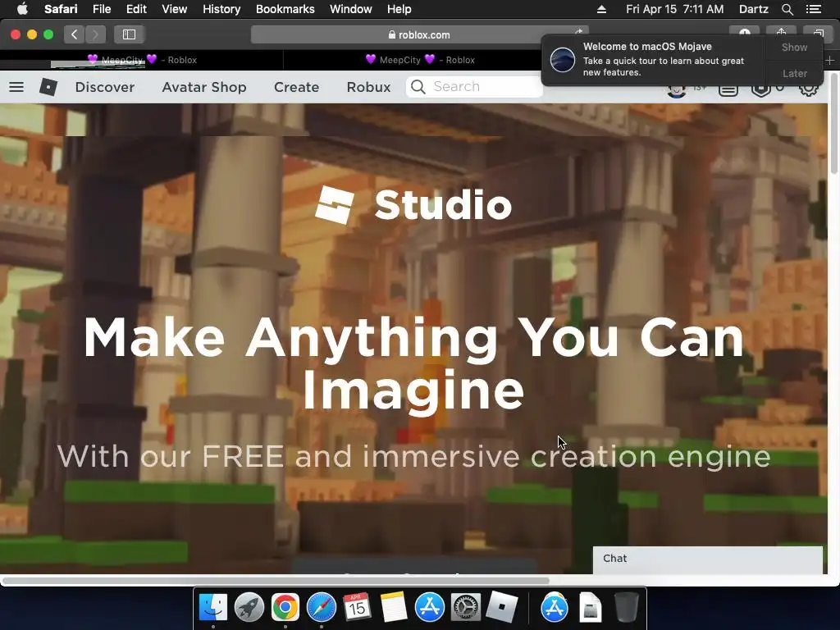Open the Safari application menu
Screen dimensions: 840x630
[x=61, y=9]
